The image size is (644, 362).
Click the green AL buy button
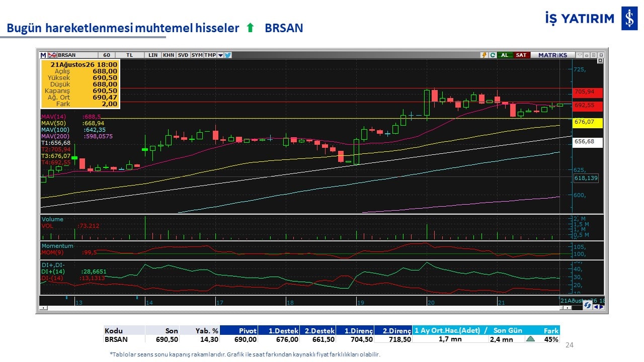(505, 55)
